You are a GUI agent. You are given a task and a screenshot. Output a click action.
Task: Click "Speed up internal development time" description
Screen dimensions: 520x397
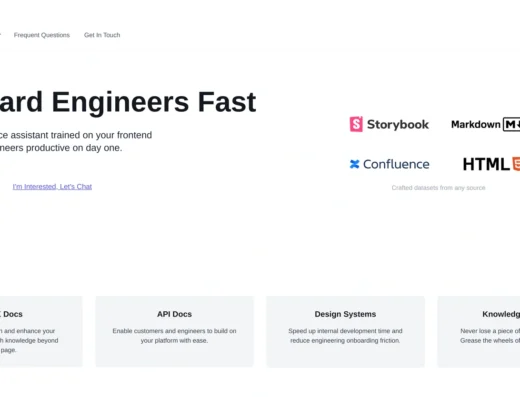point(345,336)
